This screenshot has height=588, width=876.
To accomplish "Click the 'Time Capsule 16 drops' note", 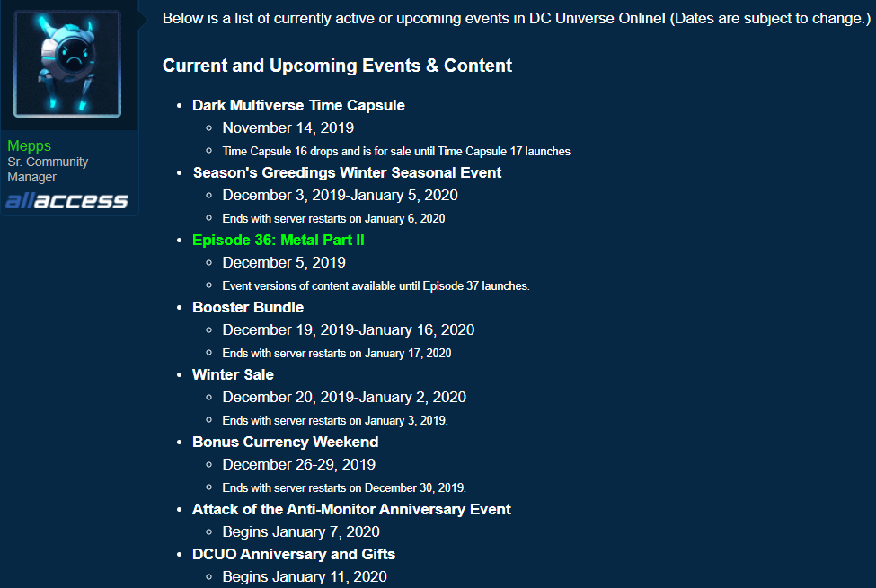I will tap(396, 152).
